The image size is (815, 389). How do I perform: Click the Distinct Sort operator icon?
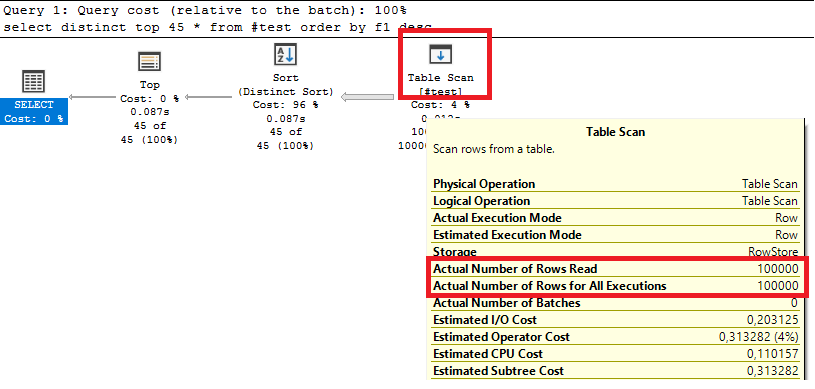[x=285, y=55]
